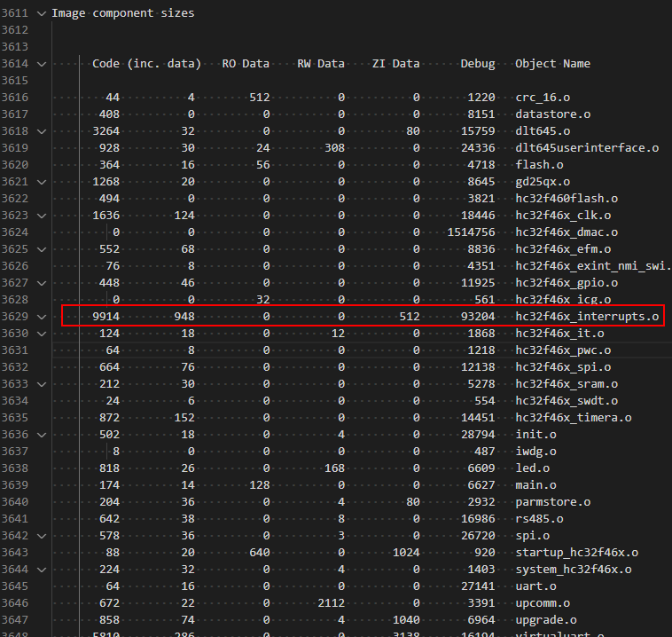Click the startup_hc32f46x.o object name
The width and height of the screenshot is (672, 637).
(x=577, y=553)
